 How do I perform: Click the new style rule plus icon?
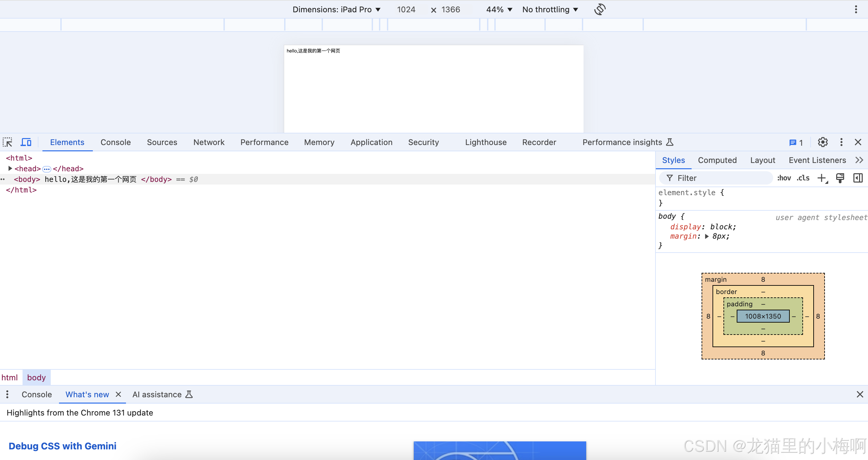point(822,178)
